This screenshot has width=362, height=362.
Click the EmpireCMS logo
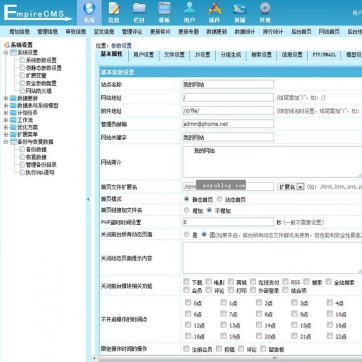(x=37, y=13)
